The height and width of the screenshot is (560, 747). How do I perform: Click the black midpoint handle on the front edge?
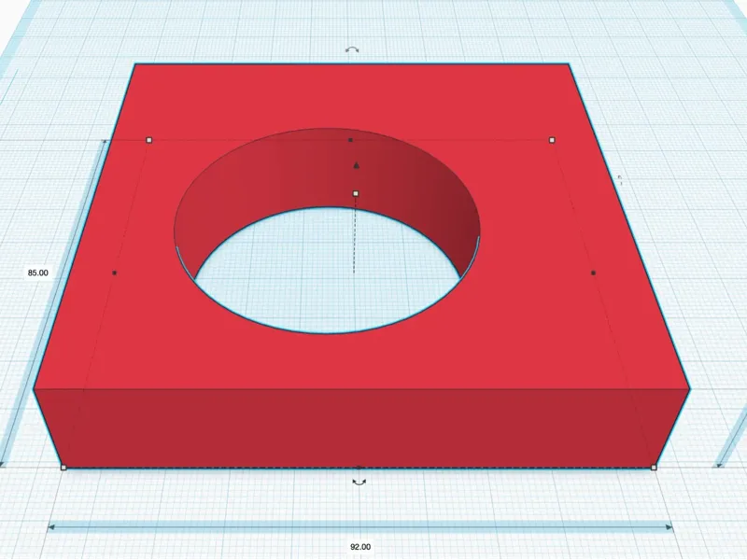point(359,468)
